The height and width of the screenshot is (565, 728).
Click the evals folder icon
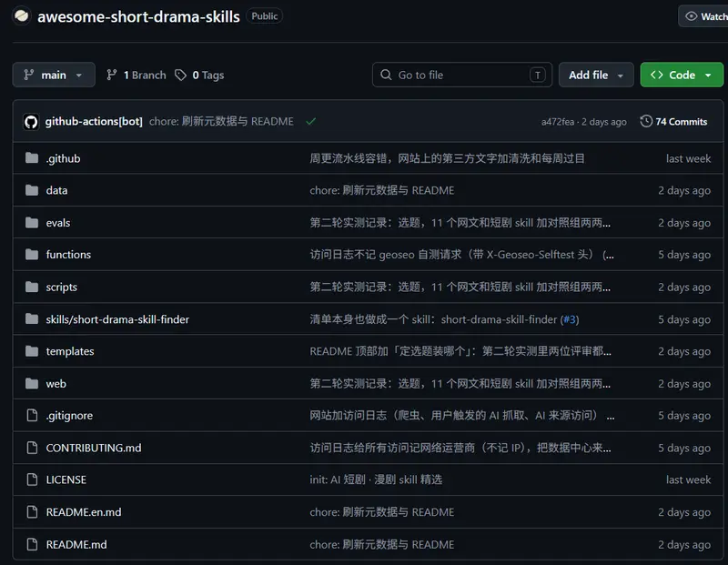pos(32,223)
